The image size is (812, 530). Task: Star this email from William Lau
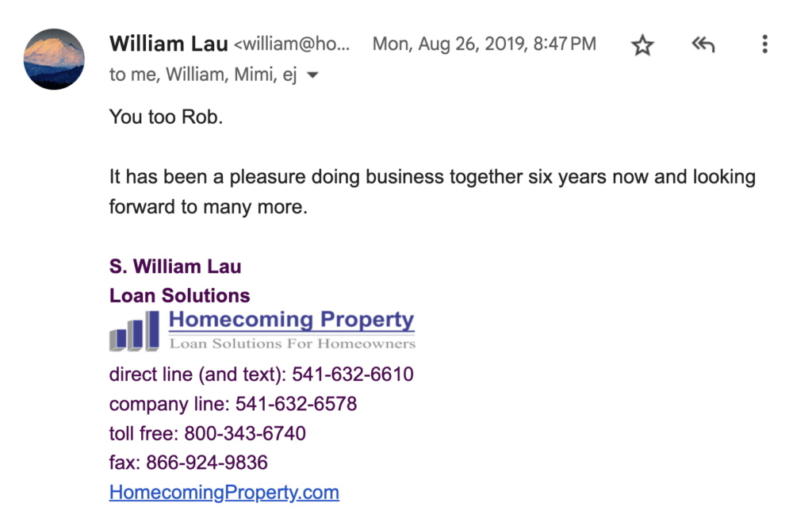[642, 45]
